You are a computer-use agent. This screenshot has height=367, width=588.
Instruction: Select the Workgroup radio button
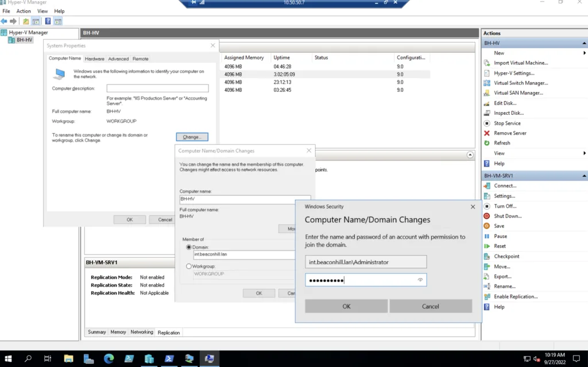188,266
